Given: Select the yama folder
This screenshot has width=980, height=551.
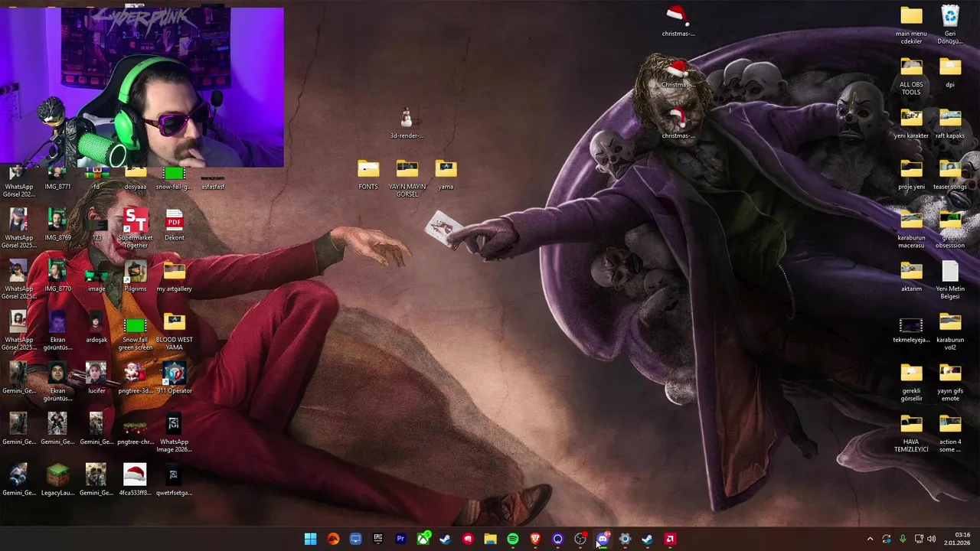Looking at the screenshot, I should (x=446, y=175).
